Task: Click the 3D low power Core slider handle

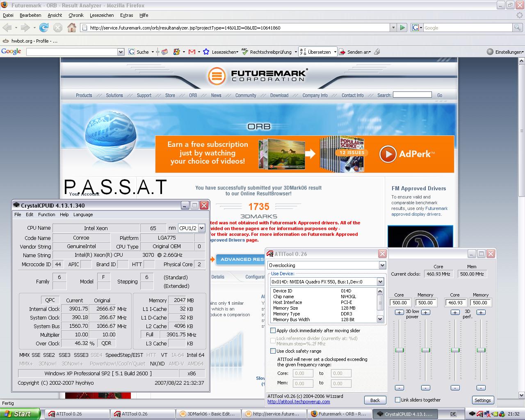Action: (x=399, y=350)
